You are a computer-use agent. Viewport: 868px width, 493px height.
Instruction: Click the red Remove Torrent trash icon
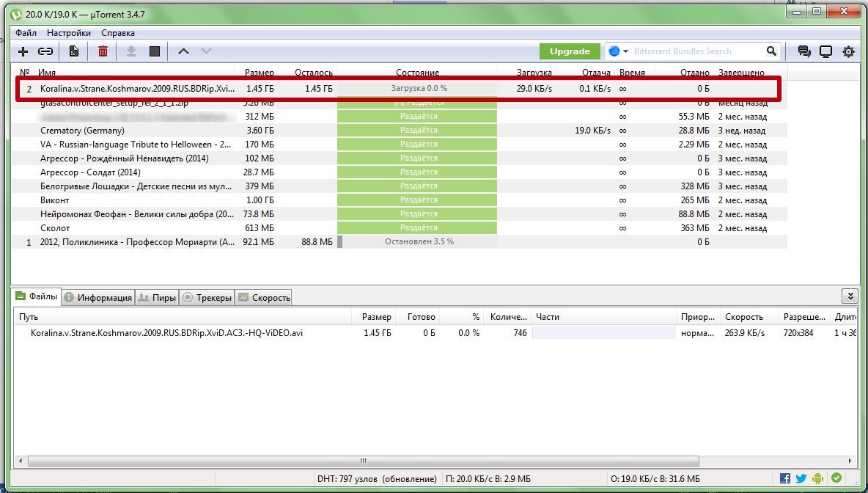(x=103, y=51)
